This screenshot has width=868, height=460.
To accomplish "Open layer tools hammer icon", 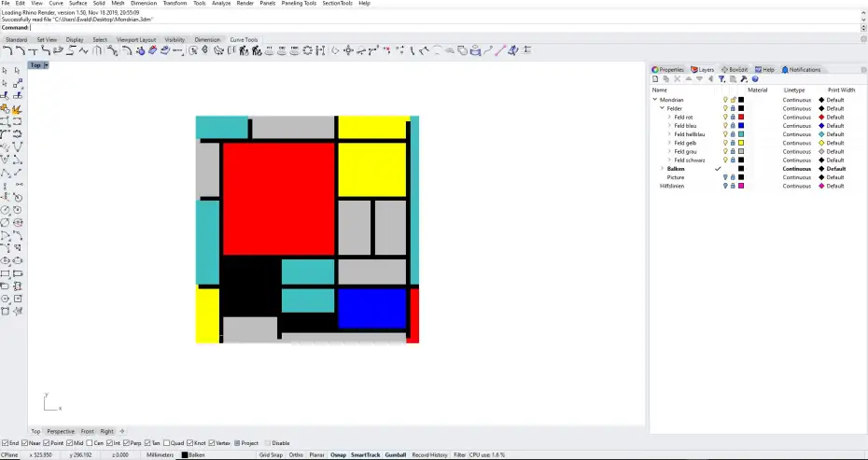I will point(744,79).
